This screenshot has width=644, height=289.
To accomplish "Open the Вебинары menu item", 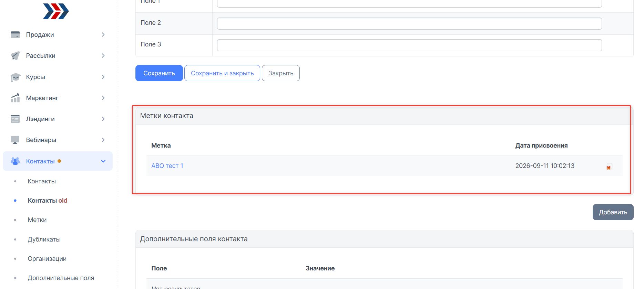I will 41,140.
